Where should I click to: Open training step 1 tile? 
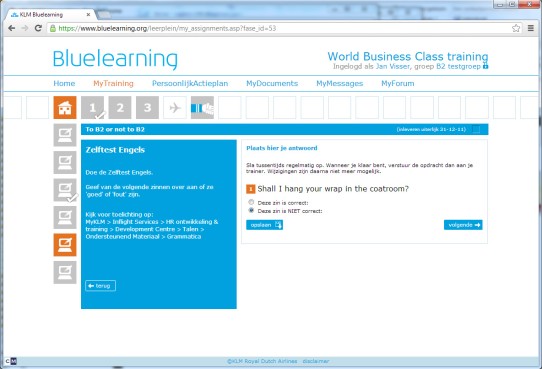tap(92, 107)
